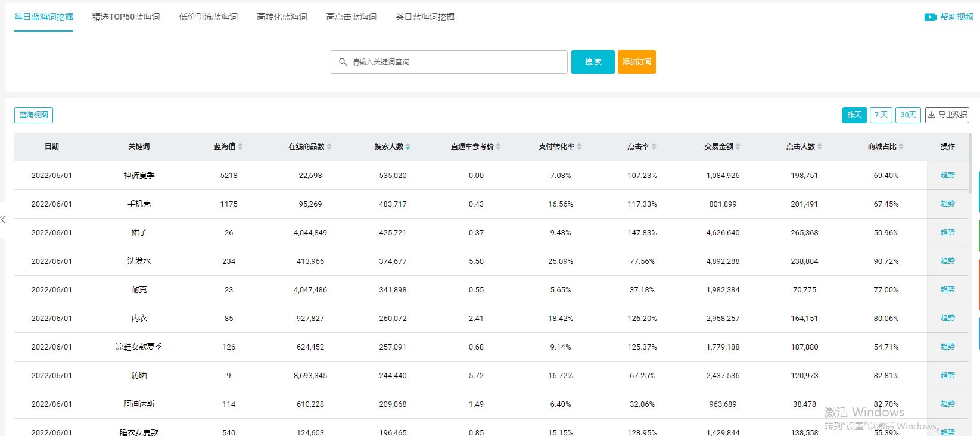Click keyword 内衣
Viewport: 980px width, 436px height.
(139, 319)
